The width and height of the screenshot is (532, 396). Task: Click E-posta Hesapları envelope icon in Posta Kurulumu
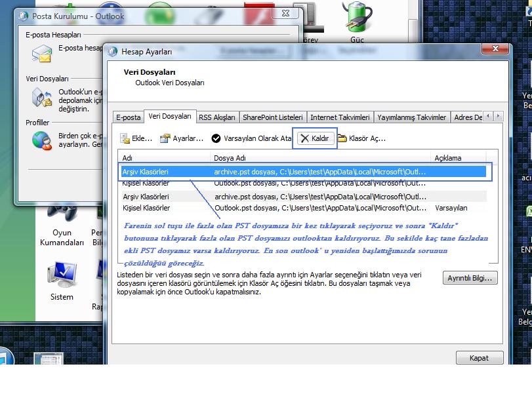point(41,54)
